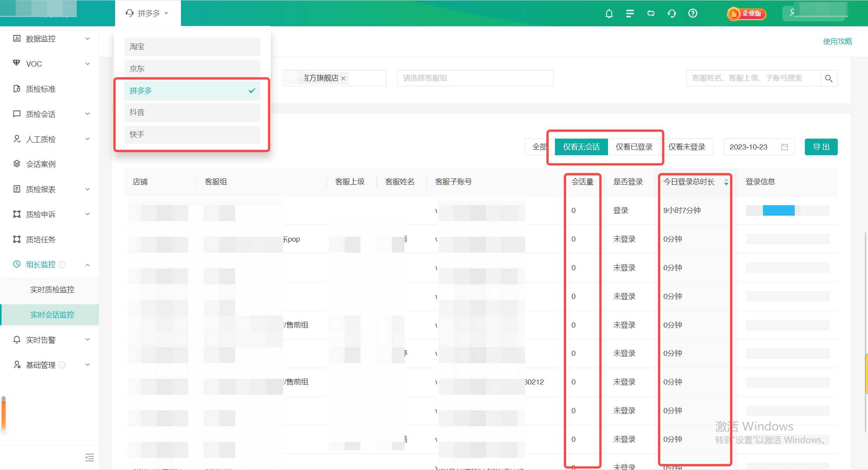Click the VOC diamond icon

pyautogui.click(x=17, y=63)
